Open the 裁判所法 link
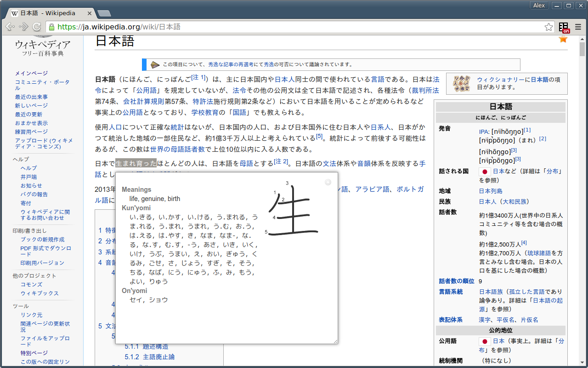The height and width of the screenshot is (368, 588). click(x=425, y=90)
